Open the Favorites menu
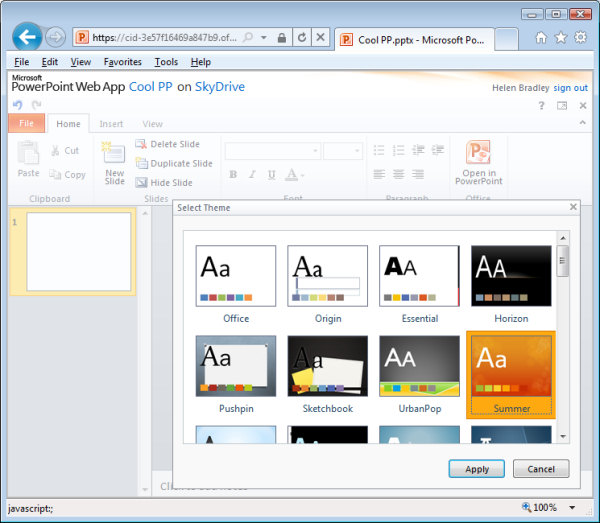 122,62
